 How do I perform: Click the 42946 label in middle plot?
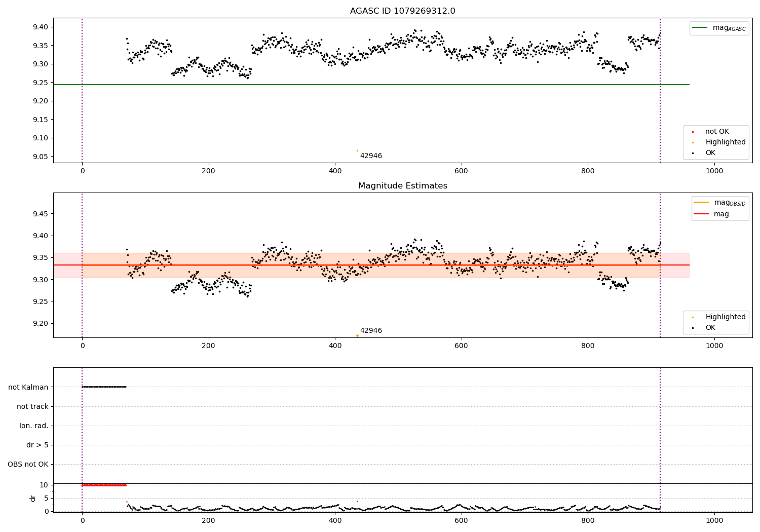coord(371,331)
